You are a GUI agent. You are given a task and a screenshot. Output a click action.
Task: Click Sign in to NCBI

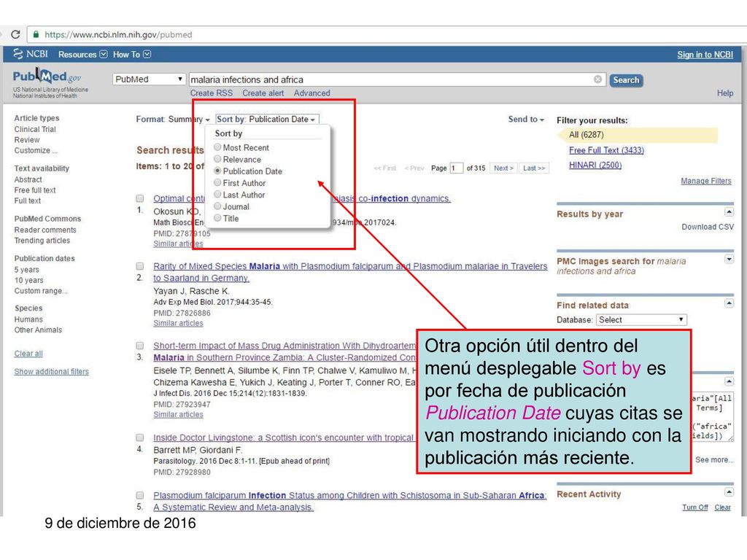(705, 55)
